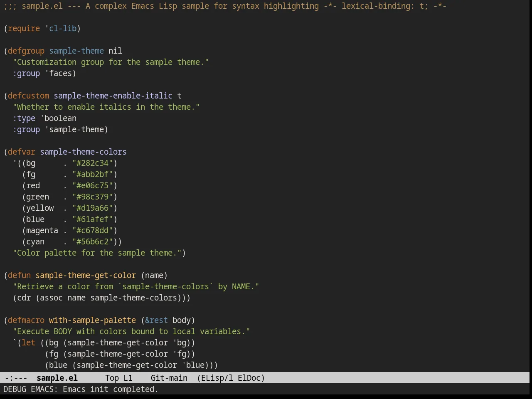This screenshot has width=532, height=399.
Task: Click Git-main version control indicator
Action: pyautogui.click(x=169, y=378)
